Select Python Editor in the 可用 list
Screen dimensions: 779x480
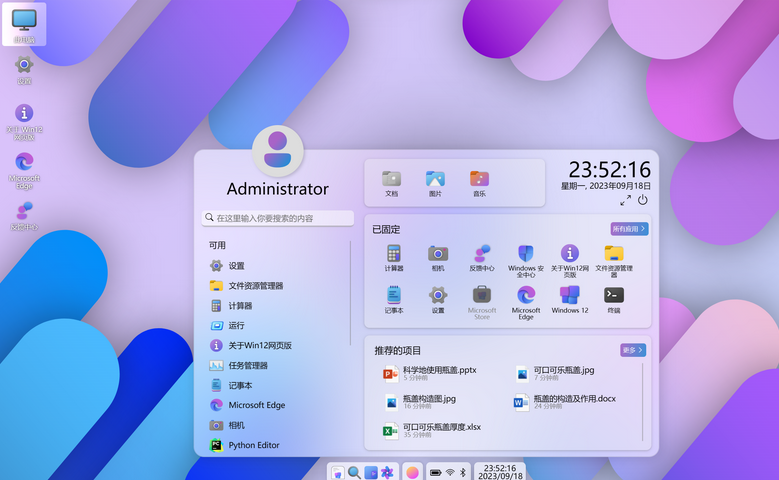click(x=277, y=445)
